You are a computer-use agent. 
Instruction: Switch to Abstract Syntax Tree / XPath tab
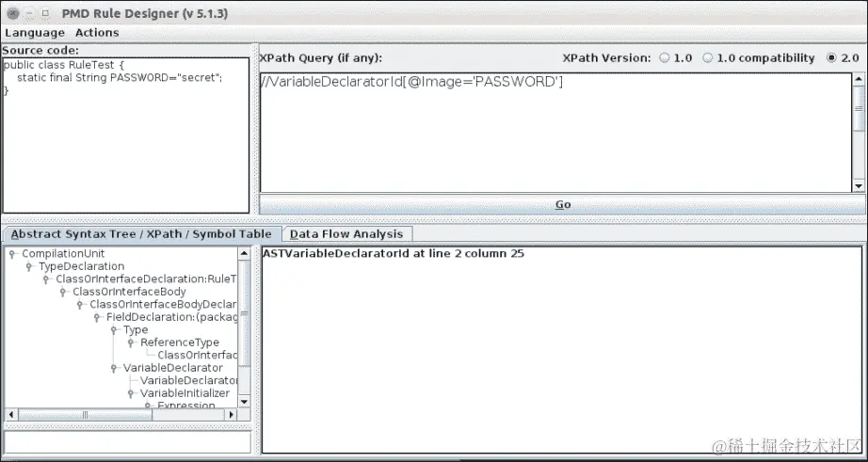pyautogui.click(x=142, y=234)
